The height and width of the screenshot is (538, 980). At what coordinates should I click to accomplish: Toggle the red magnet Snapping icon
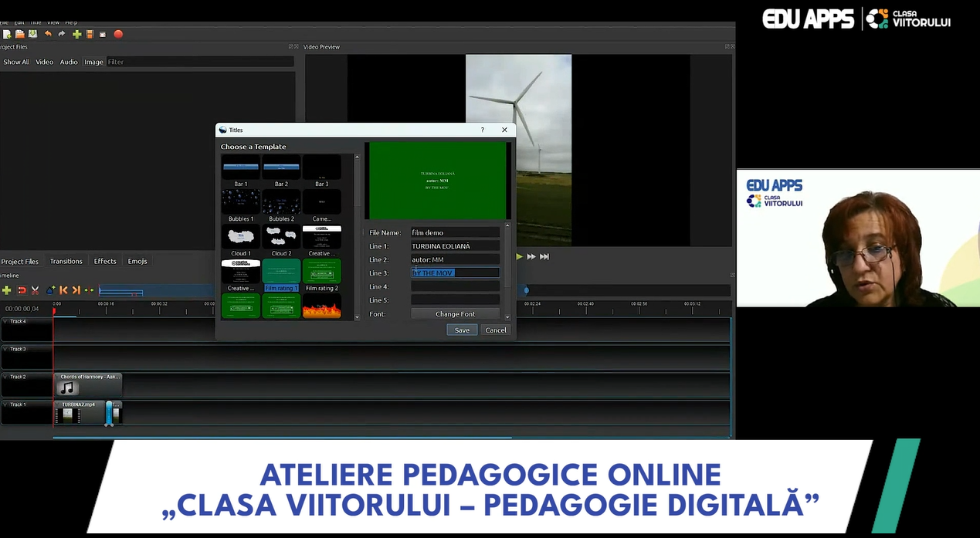pos(22,290)
